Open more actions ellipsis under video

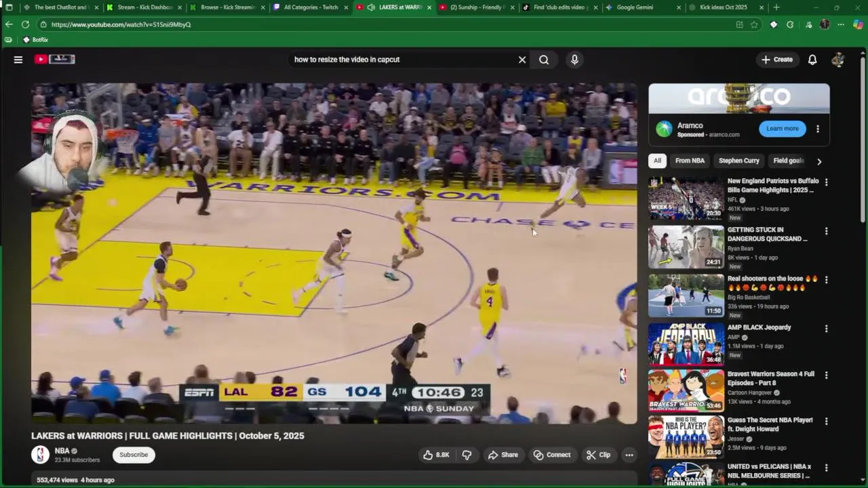(x=629, y=455)
